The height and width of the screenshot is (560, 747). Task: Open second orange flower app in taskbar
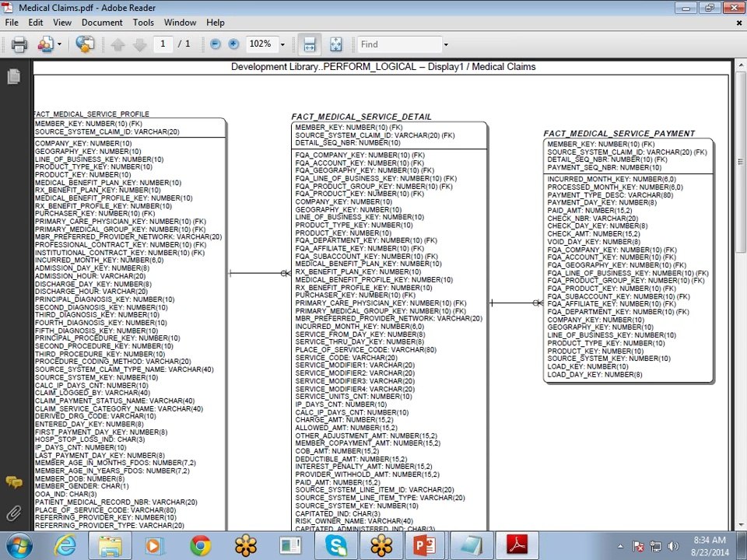381,545
